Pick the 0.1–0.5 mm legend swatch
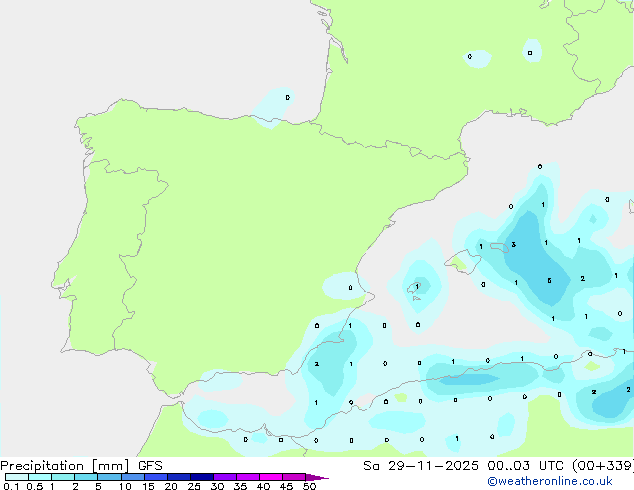 pyautogui.click(x=17, y=477)
